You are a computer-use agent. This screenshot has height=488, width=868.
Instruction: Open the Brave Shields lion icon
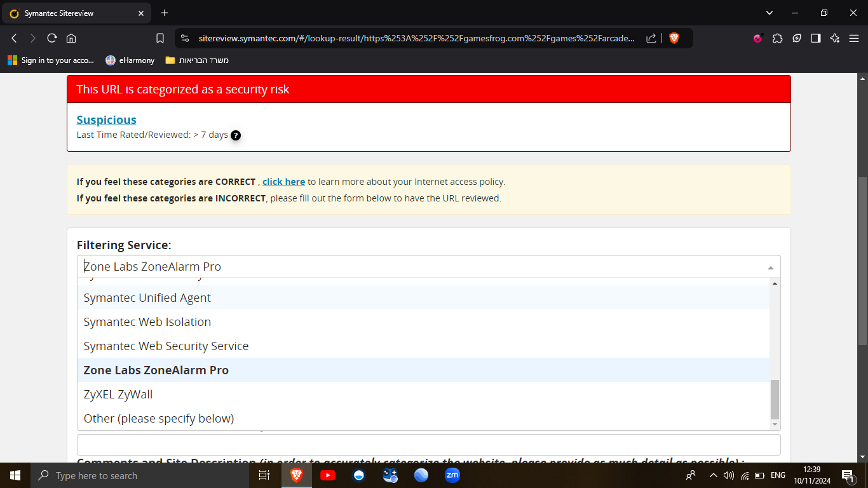pyautogui.click(x=674, y=38)
